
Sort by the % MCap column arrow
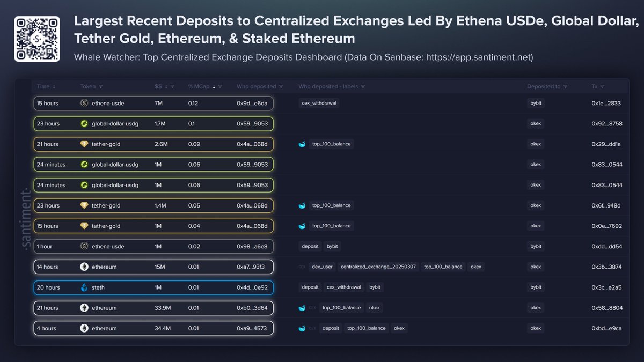215,86
